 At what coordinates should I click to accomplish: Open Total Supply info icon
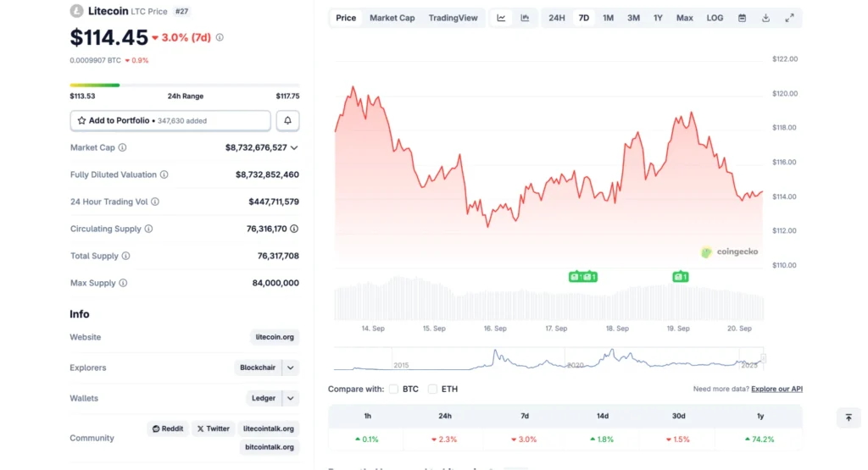[x=125, y=256]
